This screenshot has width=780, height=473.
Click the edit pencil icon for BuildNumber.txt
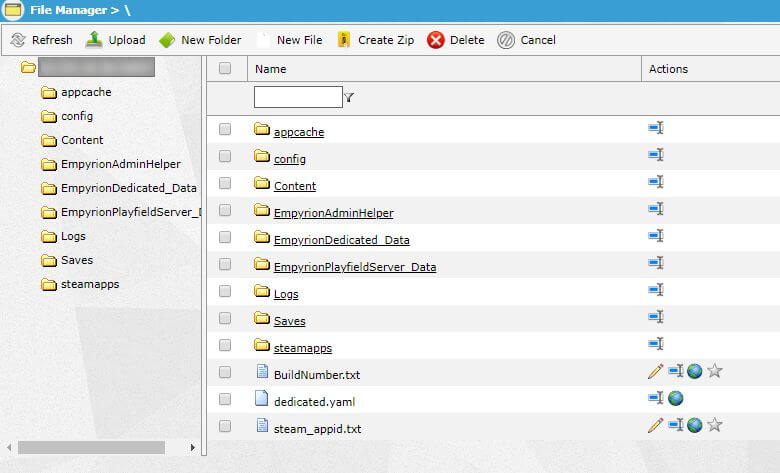point(655,371)
